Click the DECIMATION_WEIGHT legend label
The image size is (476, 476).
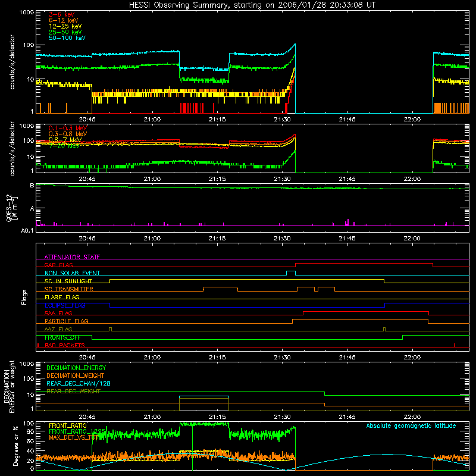76,375
